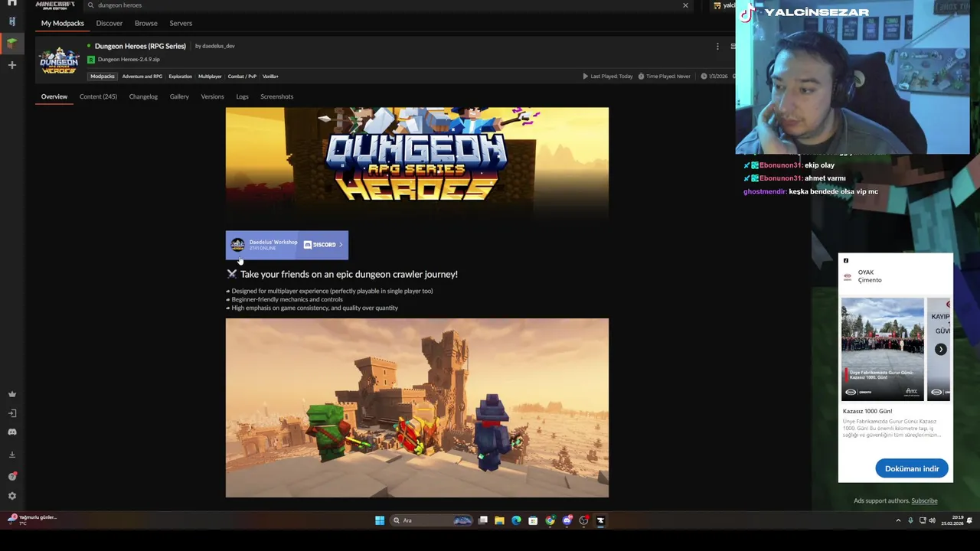Open the Gallery tab
Viewport: 980px width, 551px height.
coord(179,96)
